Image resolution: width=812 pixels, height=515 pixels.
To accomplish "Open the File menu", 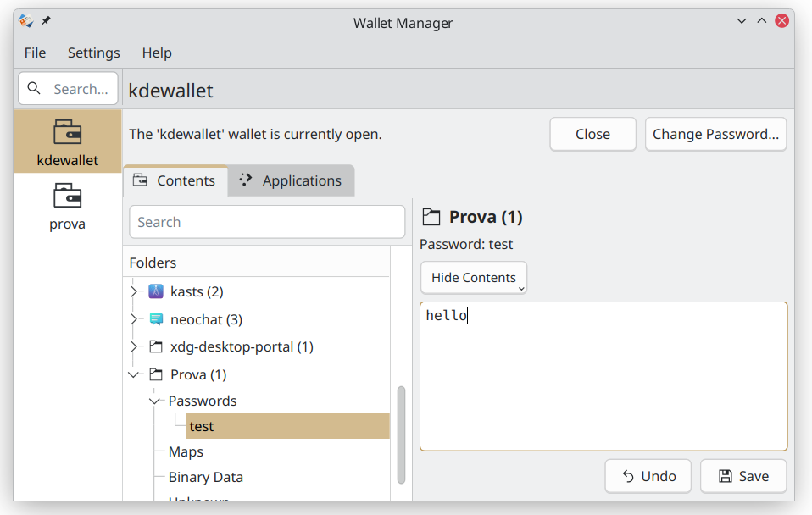I will (36, 53).
